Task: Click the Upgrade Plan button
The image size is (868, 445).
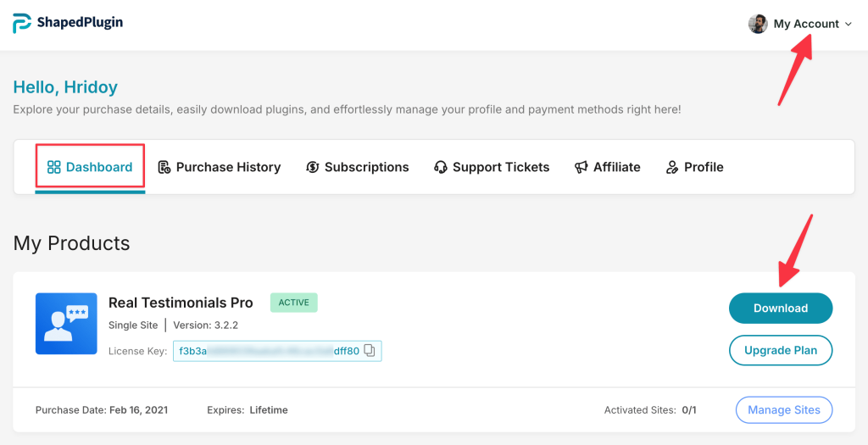Action: (781, 350)
